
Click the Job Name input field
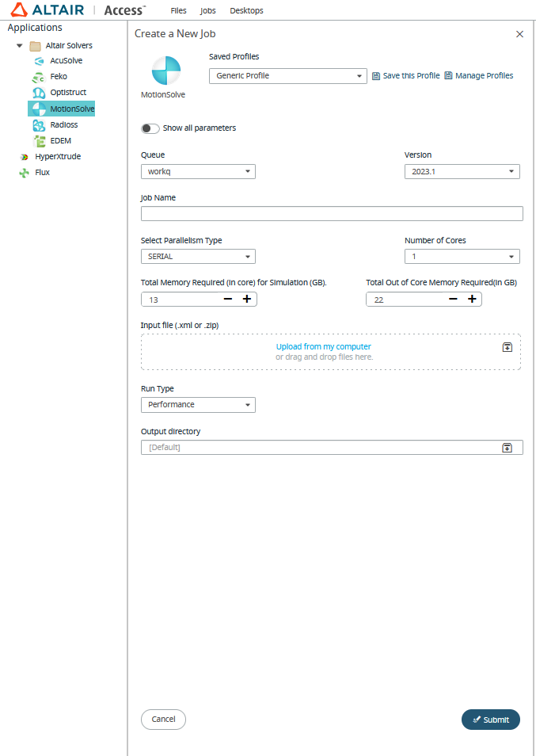click(x=332, y=214)
